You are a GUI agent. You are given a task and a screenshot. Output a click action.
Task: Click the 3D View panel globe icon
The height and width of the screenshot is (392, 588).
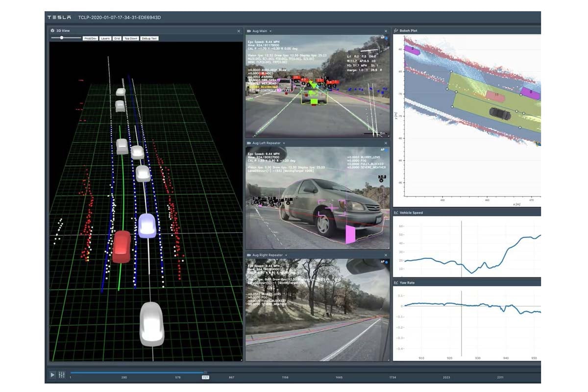coord(52,31)
